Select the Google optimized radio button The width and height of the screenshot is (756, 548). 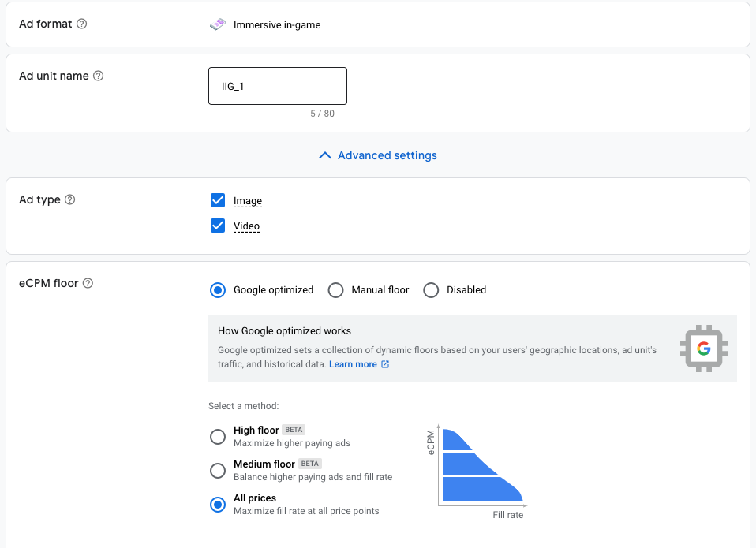218,290
